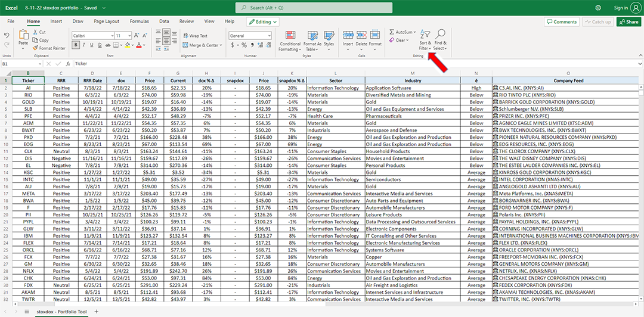Open the File menu
Screen dimensions: 644x317
click(11, 21)
